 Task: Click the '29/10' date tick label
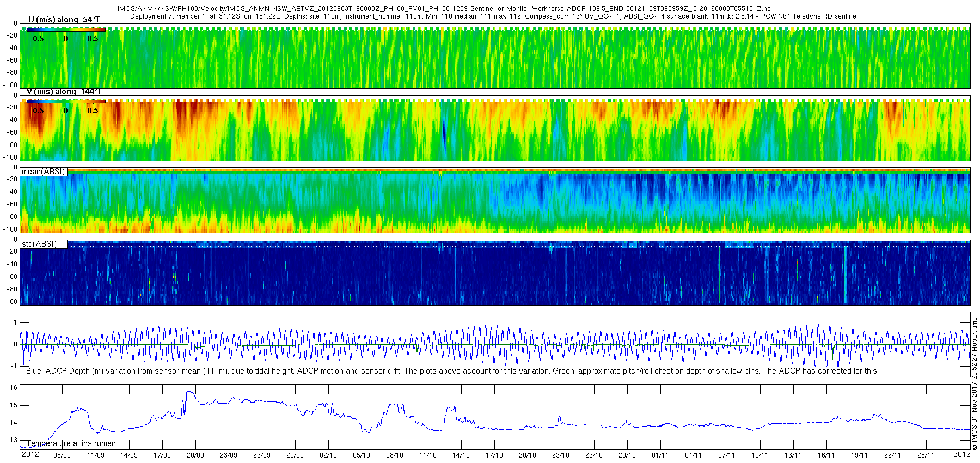(627, 455)
